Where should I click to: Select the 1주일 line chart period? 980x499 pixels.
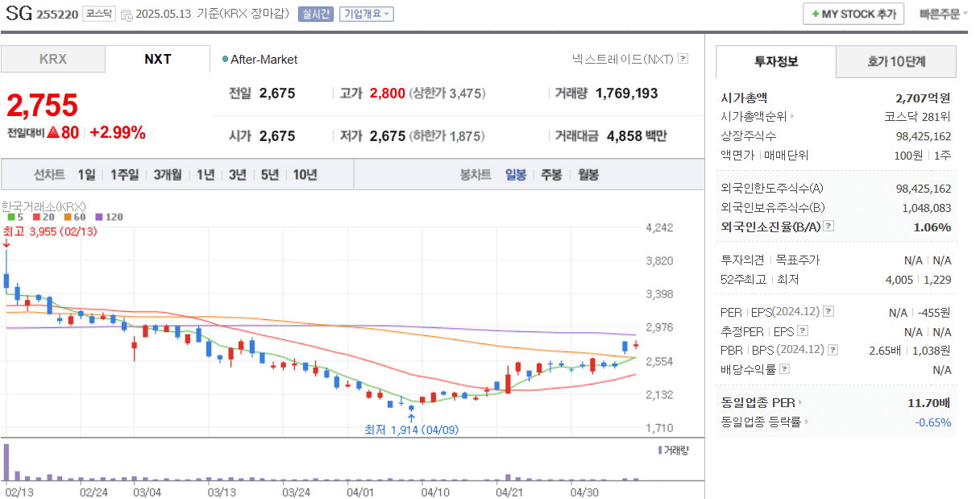(124, 175)
